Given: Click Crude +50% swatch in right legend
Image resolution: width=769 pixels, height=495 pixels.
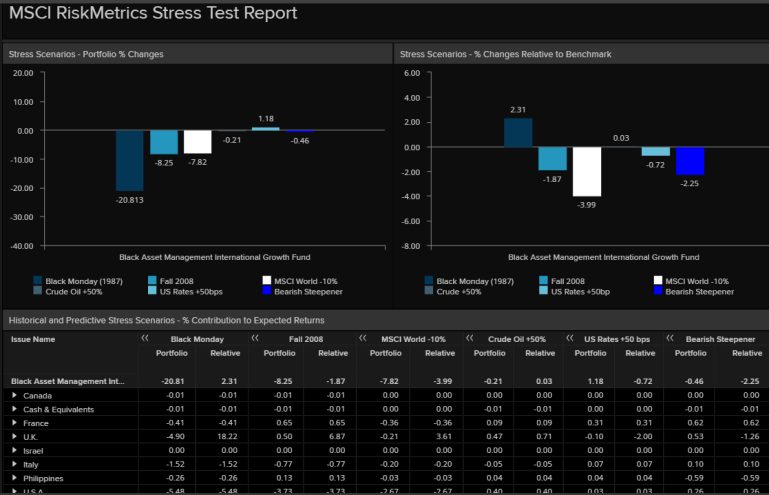Looking at the screenshot, I should (x=429, y=291).
